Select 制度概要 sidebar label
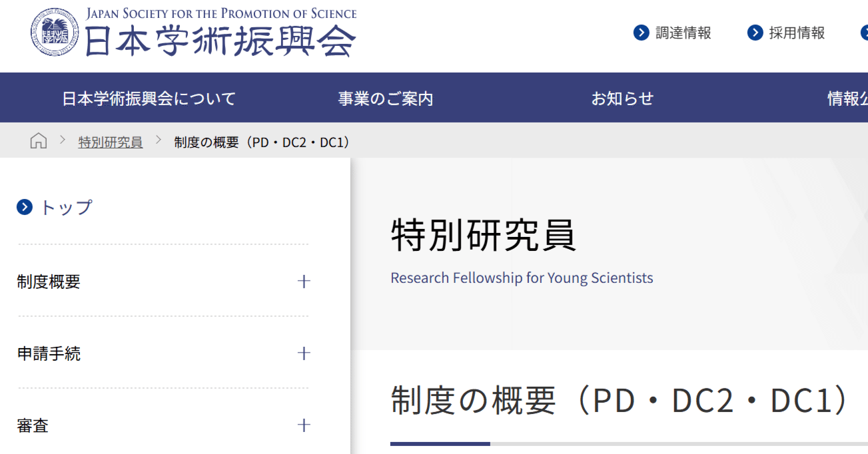 (49, 282)
